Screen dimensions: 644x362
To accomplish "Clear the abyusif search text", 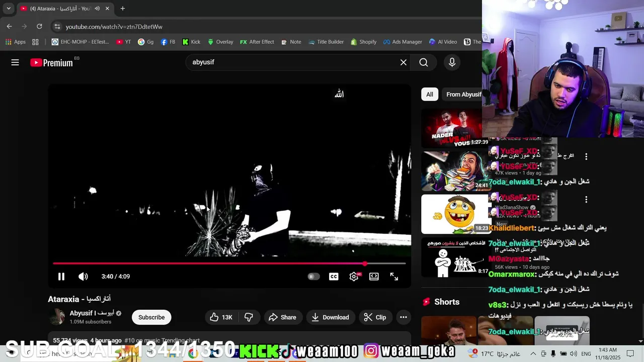I will point(404,62).
